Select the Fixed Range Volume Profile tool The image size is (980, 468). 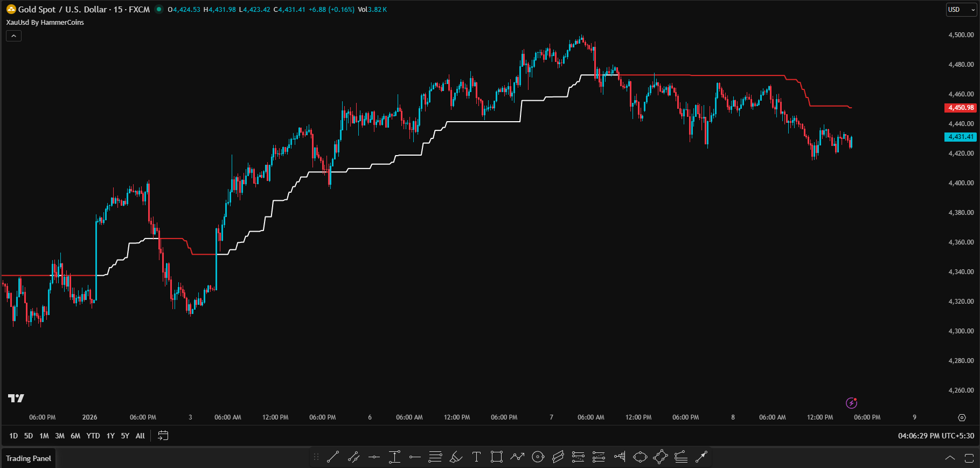(x=620, y=457)
